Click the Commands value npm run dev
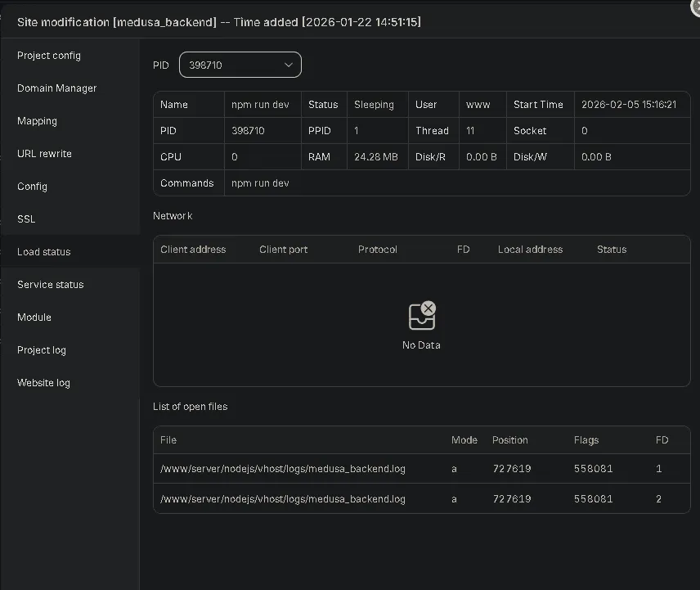 (260, 183)
